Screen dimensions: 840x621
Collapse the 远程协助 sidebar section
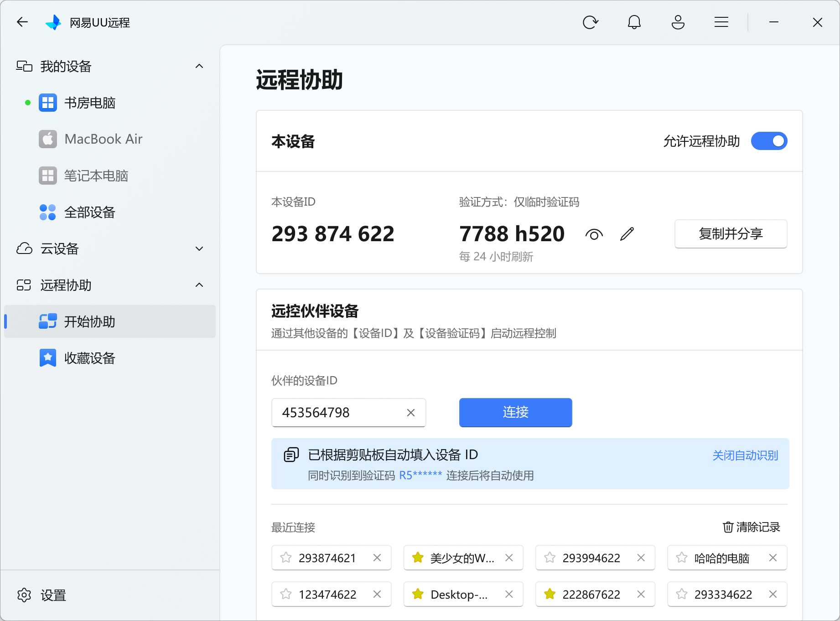coord(199,285)
